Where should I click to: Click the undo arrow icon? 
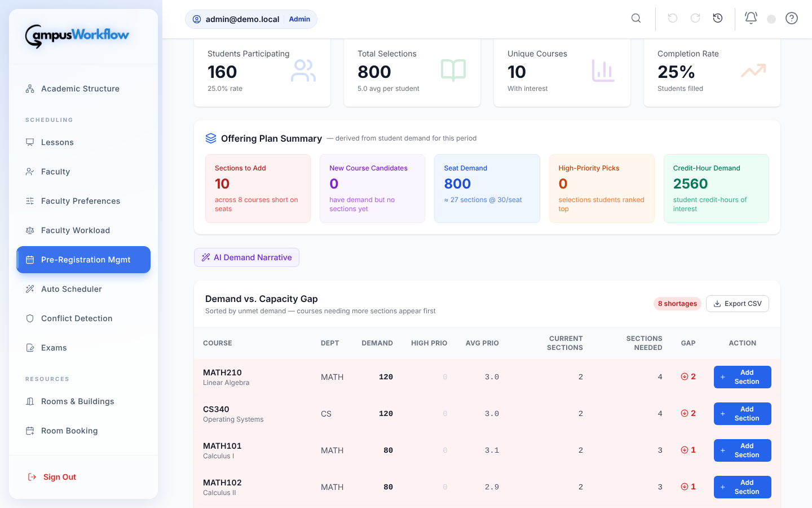click(673, 19)
